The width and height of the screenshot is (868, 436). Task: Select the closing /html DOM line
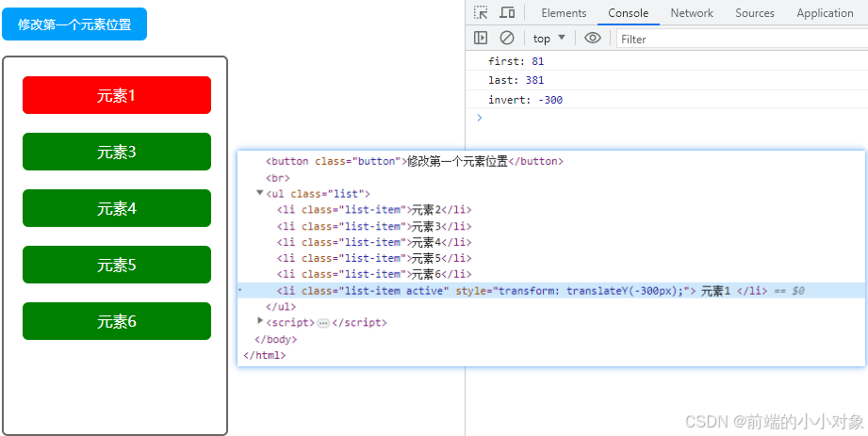265,355
